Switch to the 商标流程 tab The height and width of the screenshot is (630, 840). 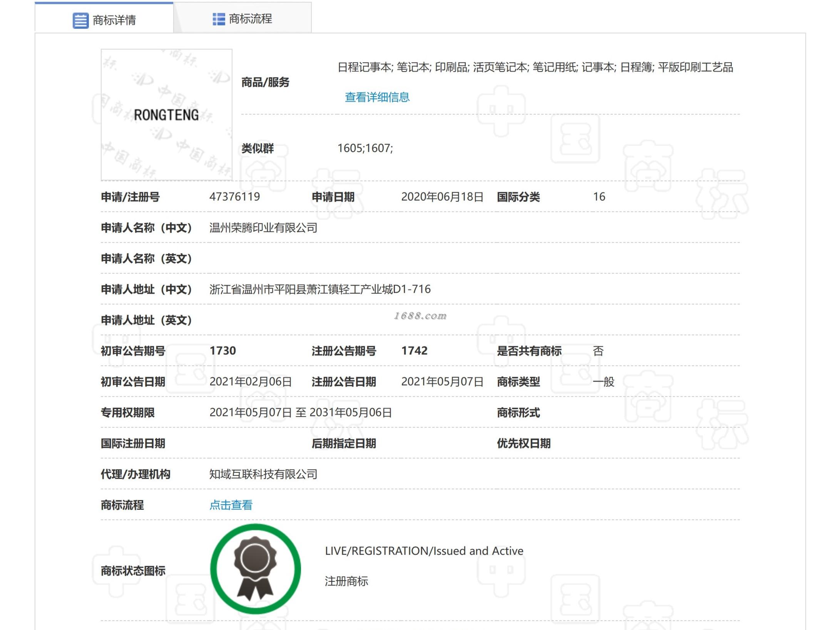pyautogui.click(x=250, y=18)
